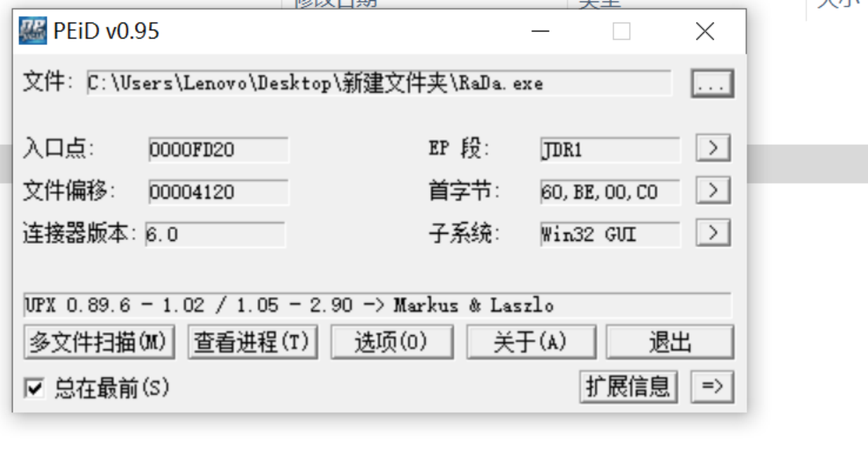Image resolution: width=868 pixels, height=456 pixels.
Task: Click the 文件偏移 label text
Action: pyautogui.click(x=69, y=191)
